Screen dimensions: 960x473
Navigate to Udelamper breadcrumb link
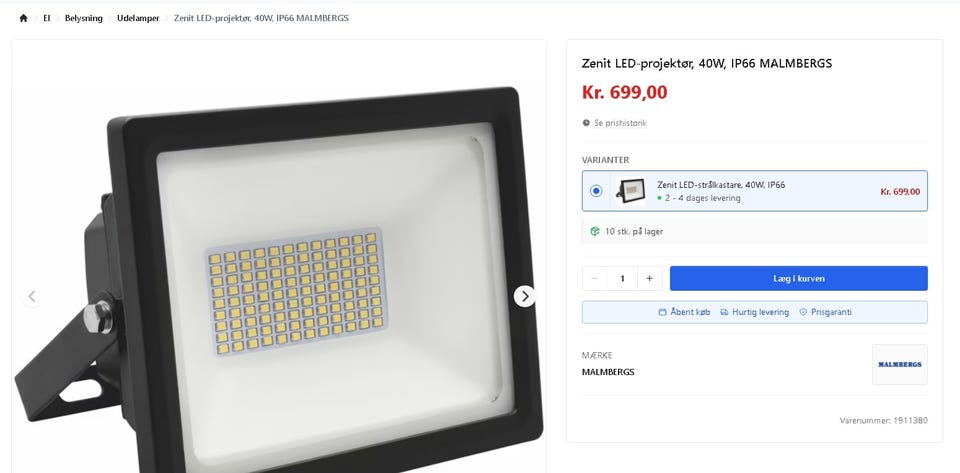[x=136, y=18]
